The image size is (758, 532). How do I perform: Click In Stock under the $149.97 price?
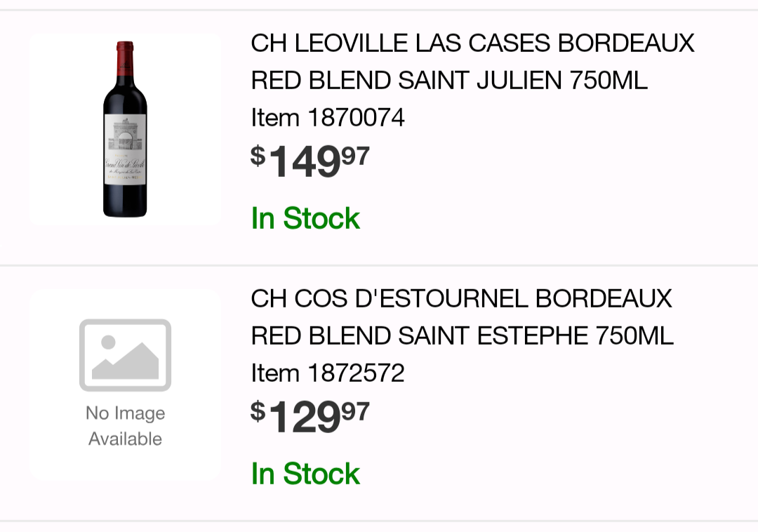pyautogui.click(x=305, y=218)
